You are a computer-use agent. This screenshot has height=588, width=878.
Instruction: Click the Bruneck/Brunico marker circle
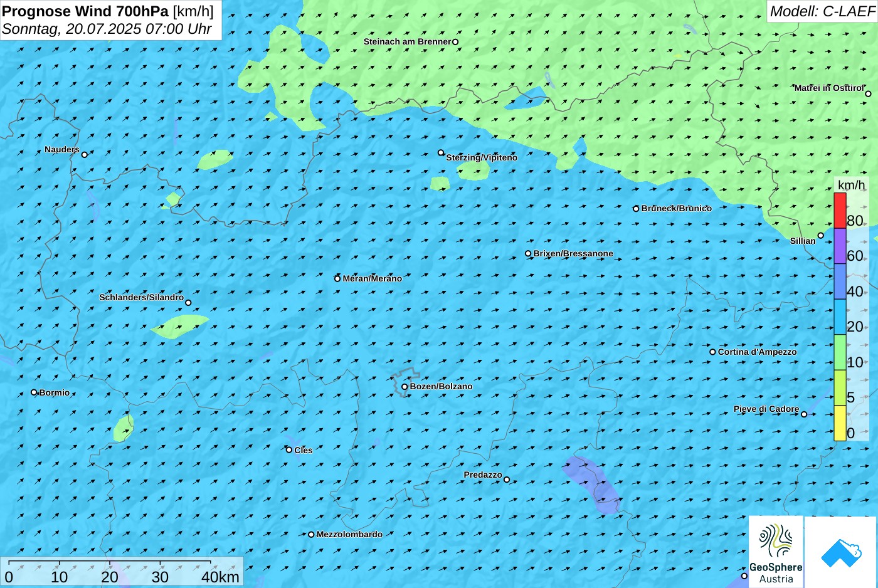pyautogui.click(x=636, y=209)
